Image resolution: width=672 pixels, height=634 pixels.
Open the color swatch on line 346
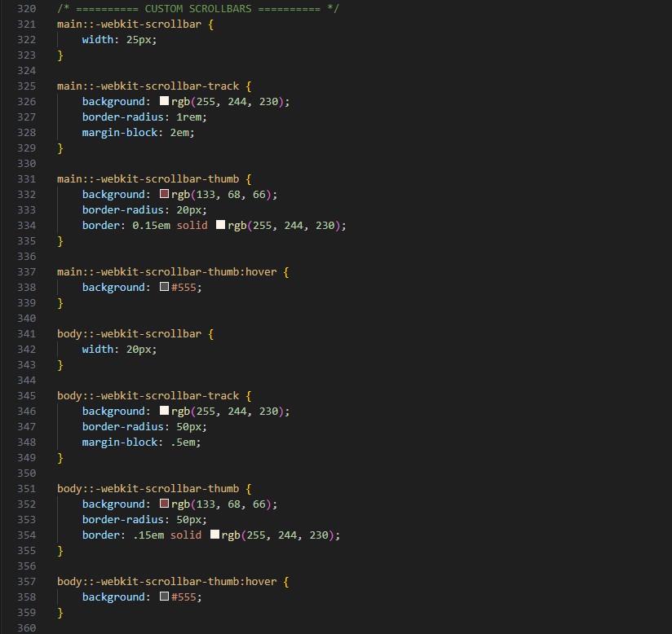(x=164, y=411)
